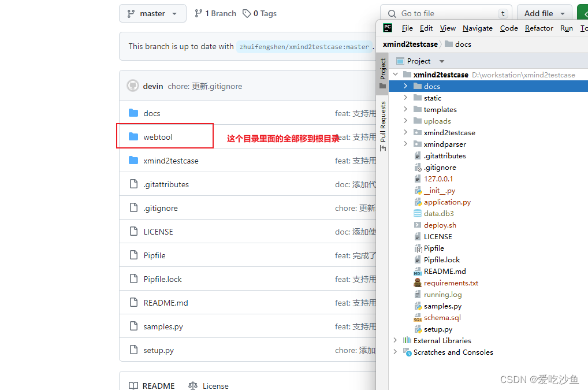Open the PyCharm File menu

click(407, 28)
